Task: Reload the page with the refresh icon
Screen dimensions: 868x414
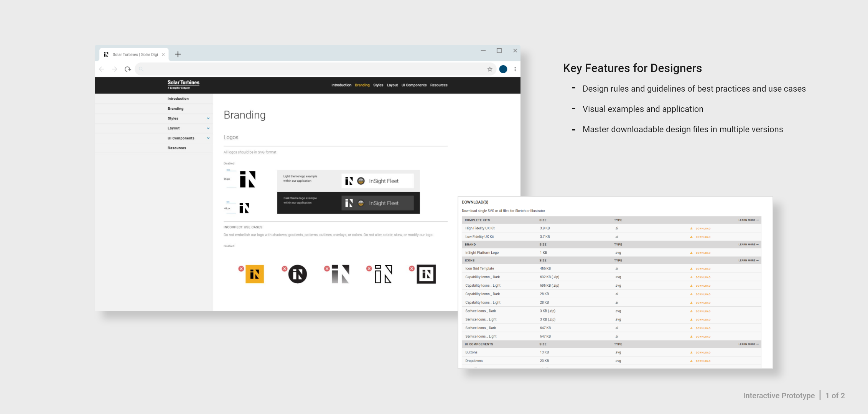Action: [x=128, y=69]
